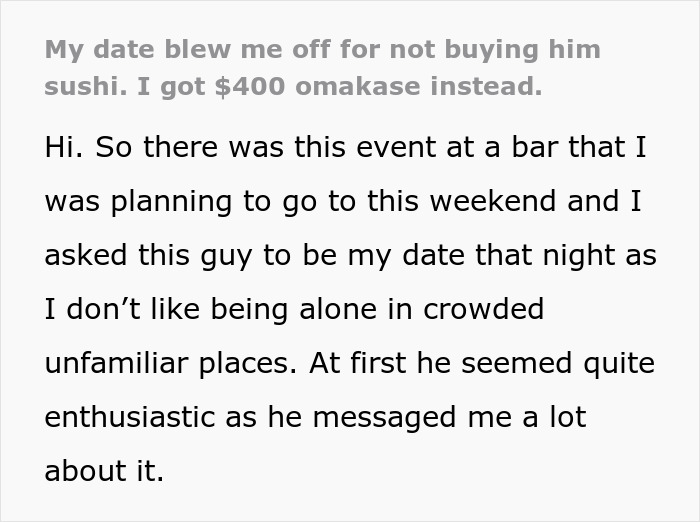Image resolution: width=700 pixels, height=522 pixels.
Task: Click the word "guy" in the third line
Action: tap(226, 256)
